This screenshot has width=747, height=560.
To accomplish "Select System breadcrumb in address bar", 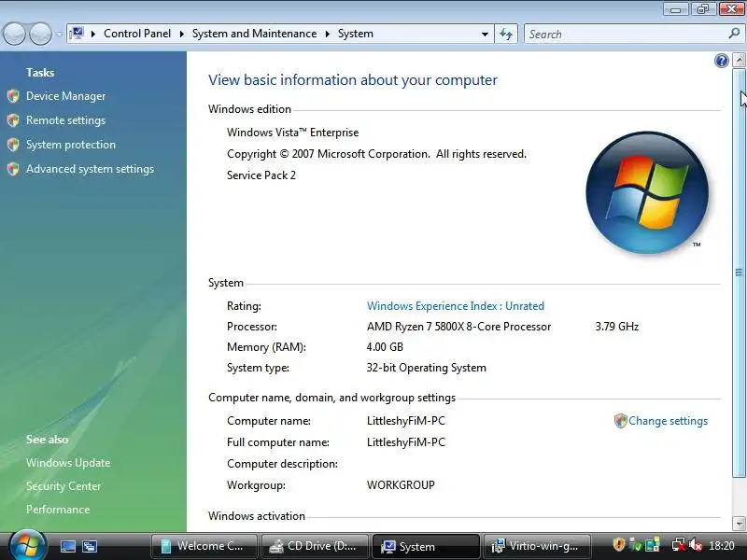I will (356, 34).
